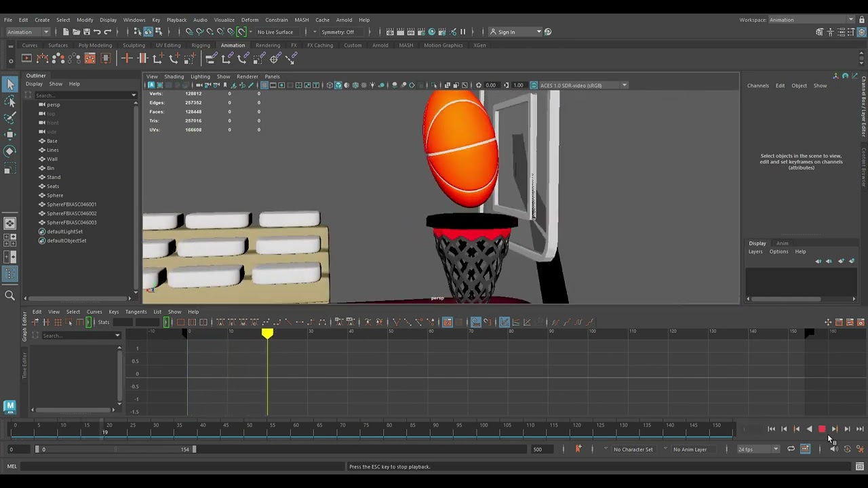
Task: Toggle playback loop mode
Action: pos(791,449)
